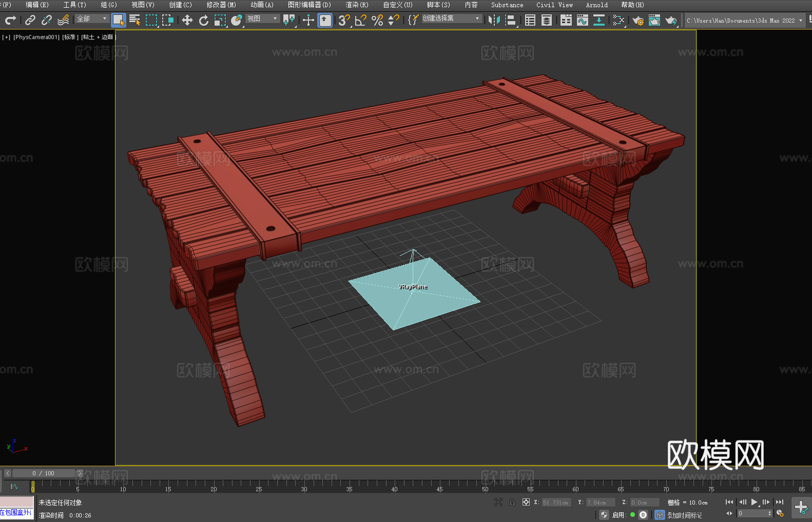The width and height of the screenshot is (812, 522).
Task: Click the Select and Manipulate icon
Action: pyautogui.click(x=308, y=20)
